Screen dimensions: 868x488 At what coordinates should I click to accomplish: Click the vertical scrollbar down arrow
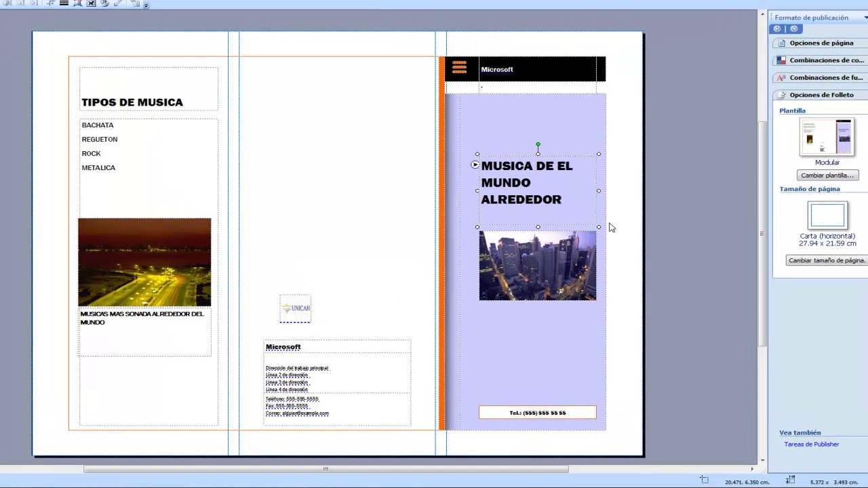tap(763, 460)
